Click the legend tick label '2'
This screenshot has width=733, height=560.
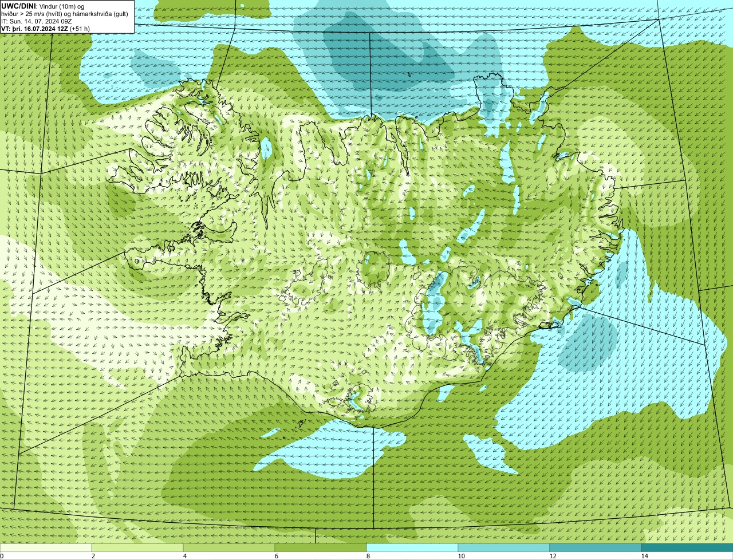[93, 556]
